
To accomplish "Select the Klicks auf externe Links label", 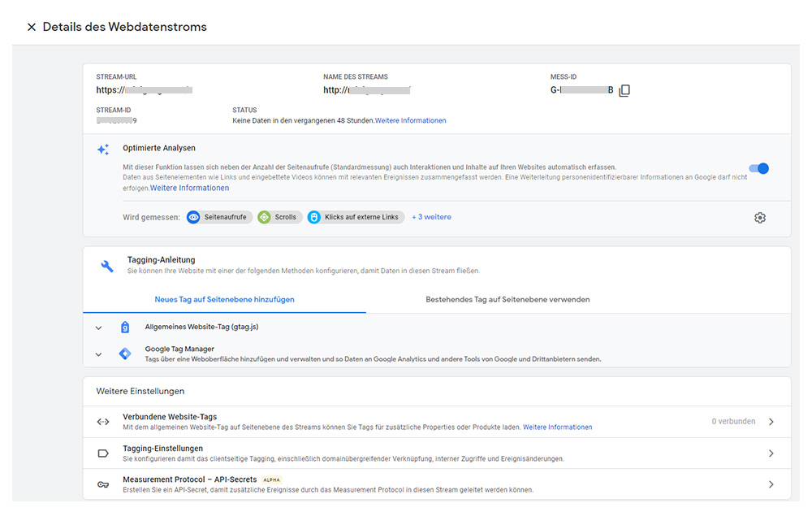I will (361, 217).
